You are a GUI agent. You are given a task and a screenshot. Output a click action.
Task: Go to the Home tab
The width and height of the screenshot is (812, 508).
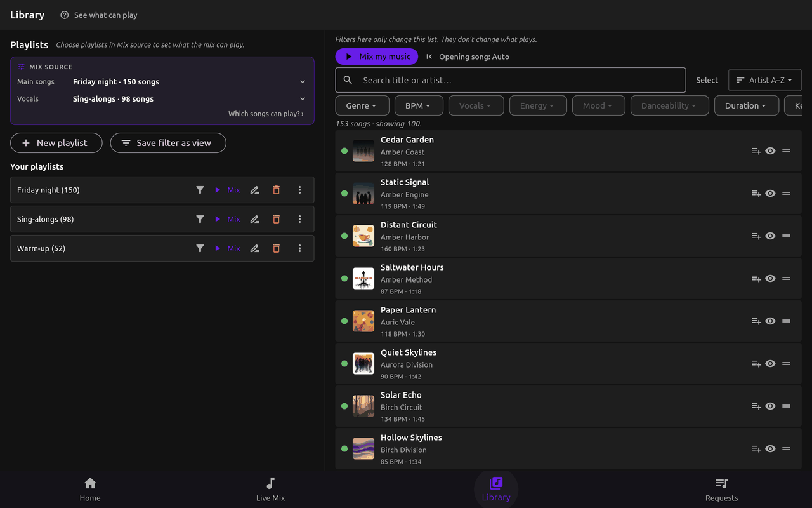pyautogui.click(x=90, y=490)
